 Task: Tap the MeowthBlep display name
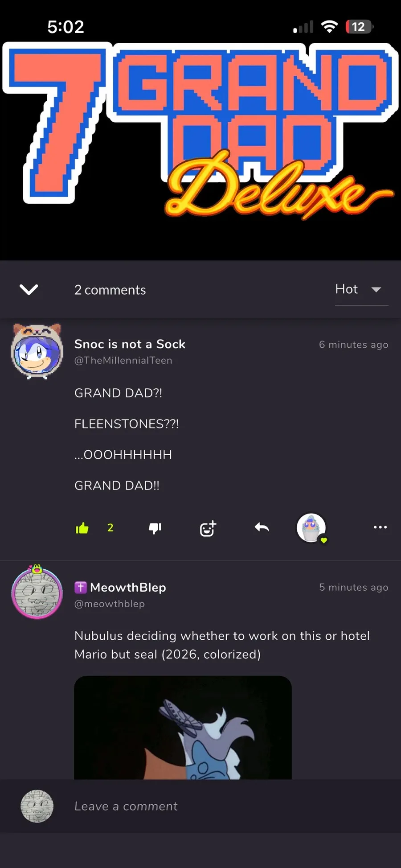coord(128,588)
